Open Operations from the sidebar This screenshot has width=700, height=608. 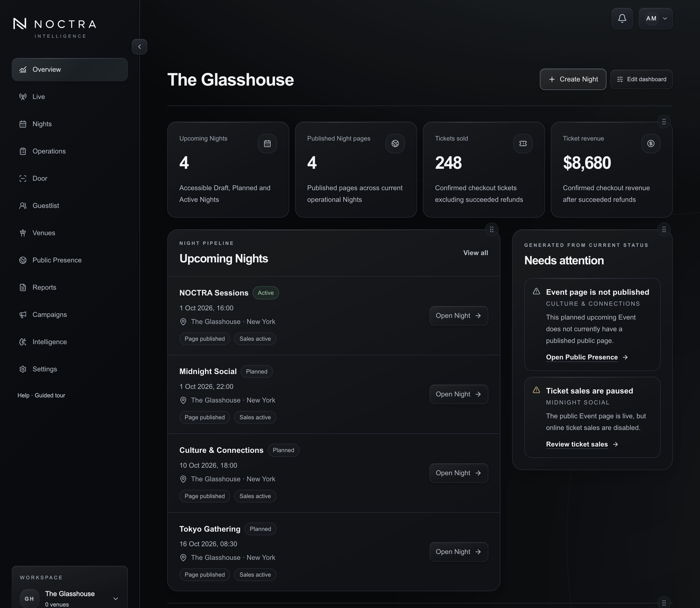[70, 151]
